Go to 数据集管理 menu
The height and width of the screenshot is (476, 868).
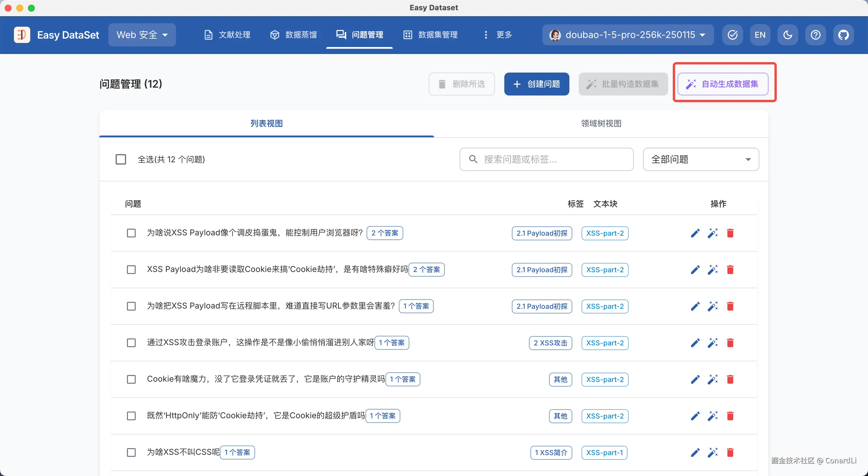pos(431,35)
